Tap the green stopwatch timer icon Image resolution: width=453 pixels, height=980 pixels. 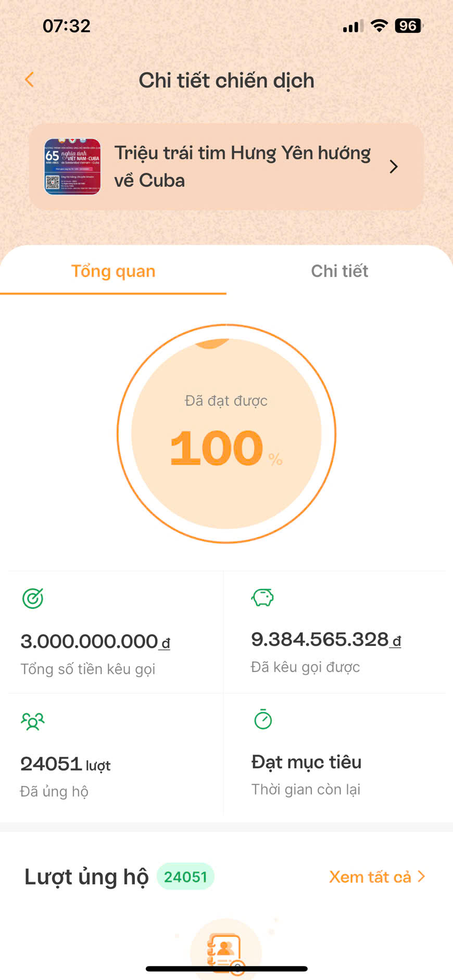(263, 719)
